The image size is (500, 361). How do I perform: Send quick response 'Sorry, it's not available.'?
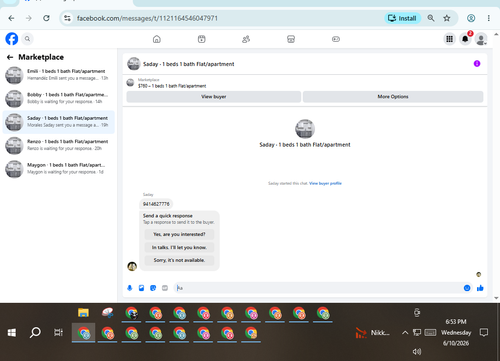(x=179, y=260)
